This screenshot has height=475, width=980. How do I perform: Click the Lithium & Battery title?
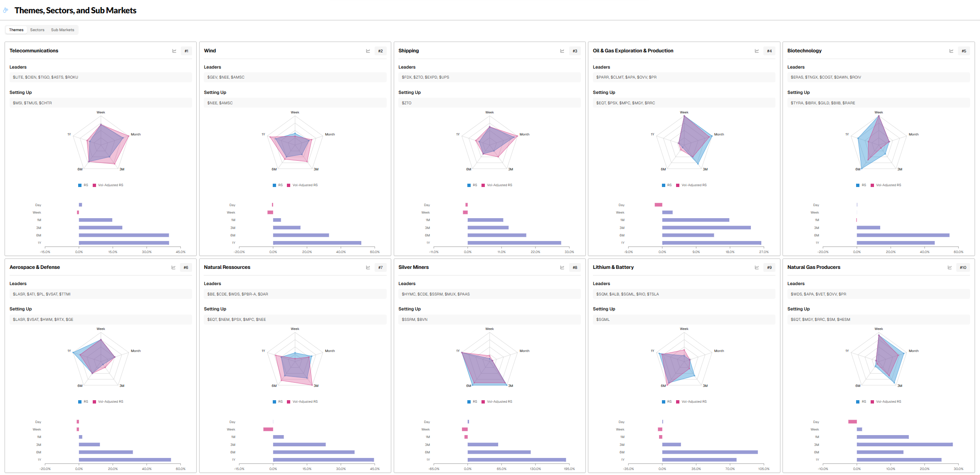[x=613, y=267]
